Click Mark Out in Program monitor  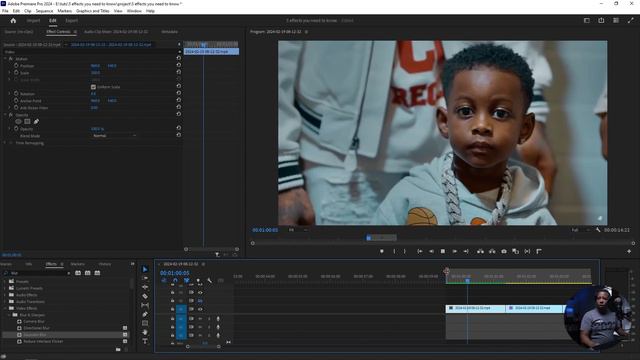coord(405,251)
